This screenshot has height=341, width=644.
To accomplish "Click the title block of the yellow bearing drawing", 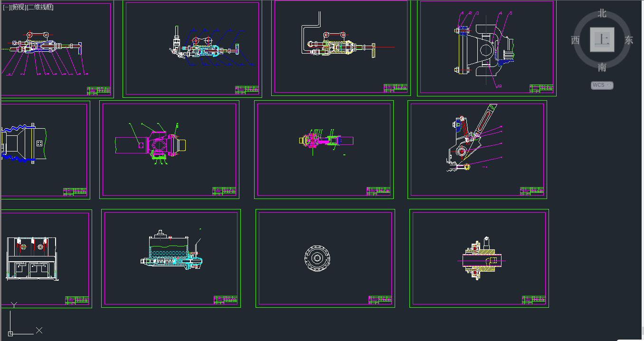I will (x=534, y=300).
